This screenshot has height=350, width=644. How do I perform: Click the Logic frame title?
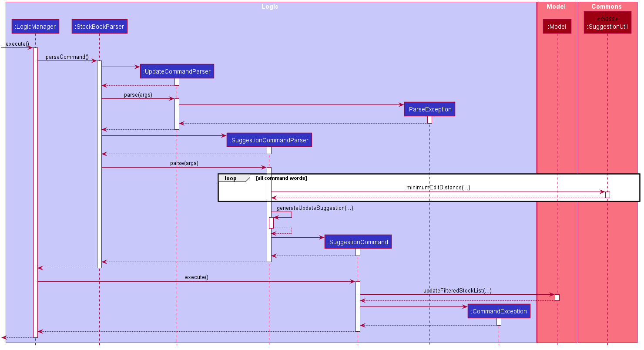270,7
